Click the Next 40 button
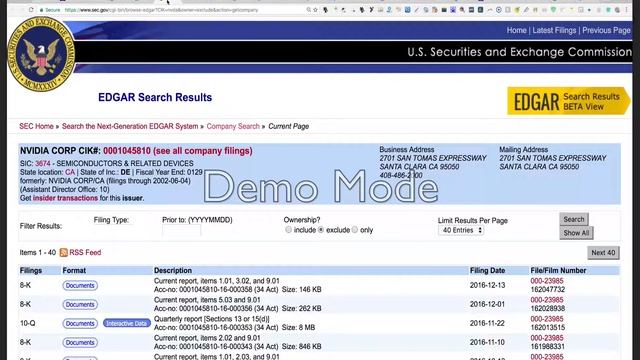Viewport: 640px width, 360px height. (x=603, y=253)
